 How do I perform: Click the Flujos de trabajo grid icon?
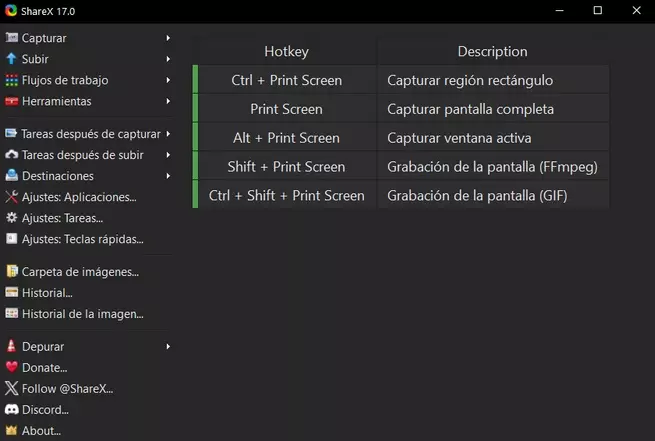pos(11,80)
